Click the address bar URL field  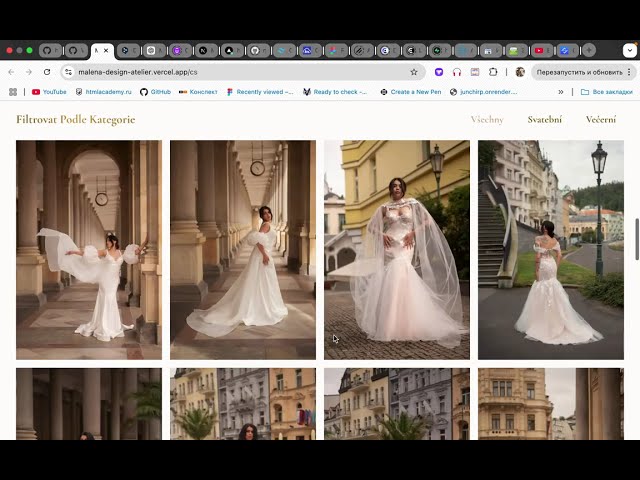point(241,72)
